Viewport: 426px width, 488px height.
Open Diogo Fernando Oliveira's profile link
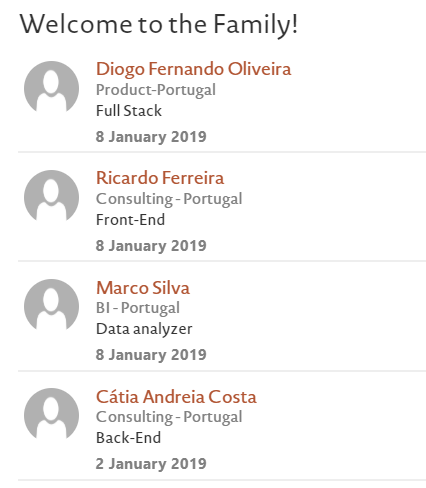click(x=193, y=69)
